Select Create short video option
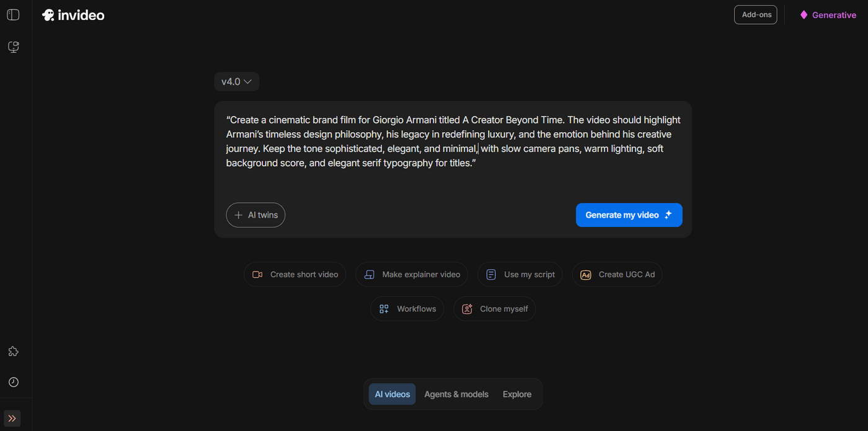 coord(294,275)
